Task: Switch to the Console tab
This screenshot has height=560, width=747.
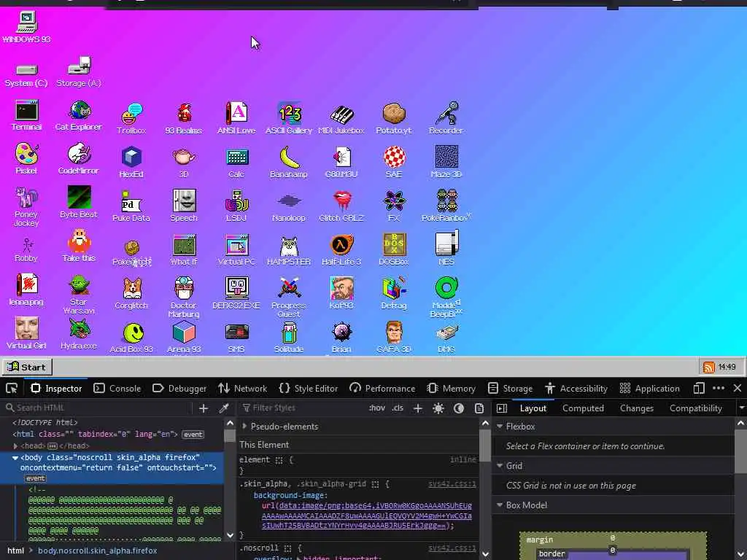Action: coord(117,389)
